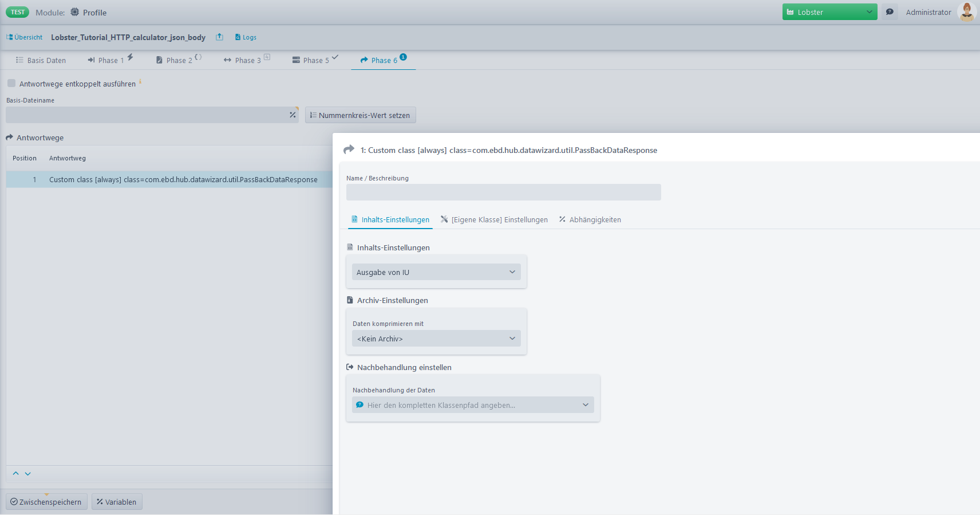The image size is (980, 515).
Task: Move response path down with down arrow
Action: pos(28,474)
